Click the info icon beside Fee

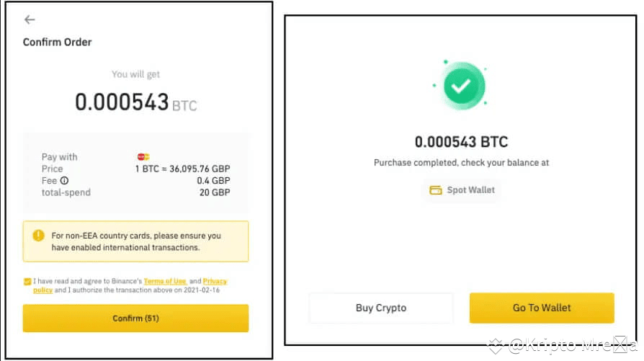click(x=64, y=181)
